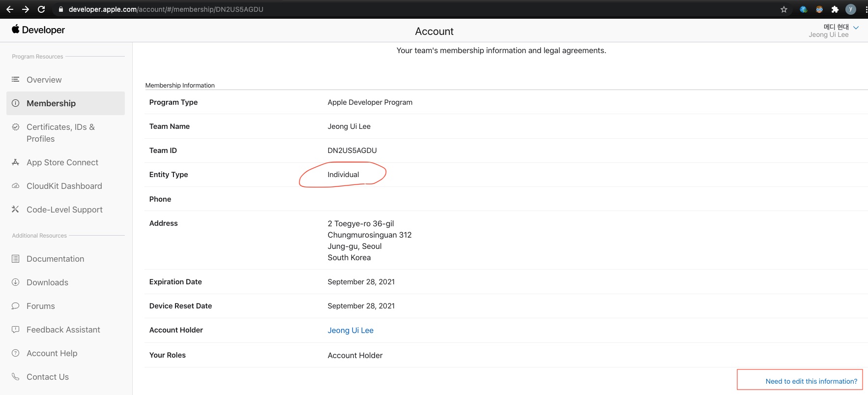Click the Forums speech bubble icon
Screen dimensions: 868x395
[x=16, y=306]
